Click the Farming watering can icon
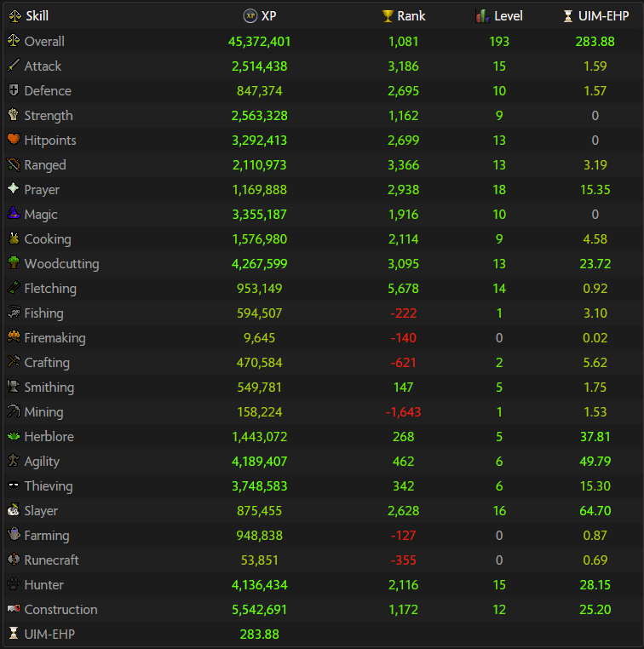Viewport: 644px width, 649px height. [x=14, y=535]
